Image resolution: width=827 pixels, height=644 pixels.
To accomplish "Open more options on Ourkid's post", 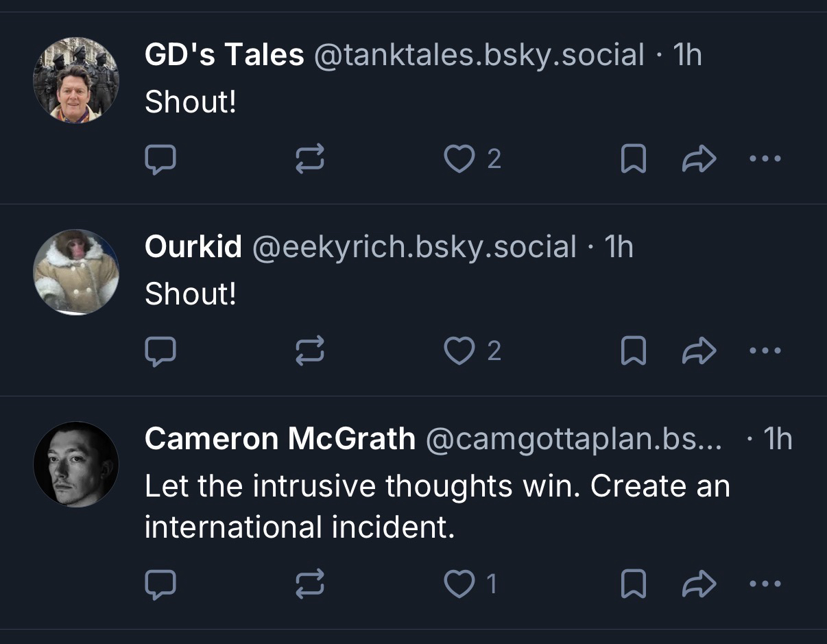I will [x=765, y=351].
